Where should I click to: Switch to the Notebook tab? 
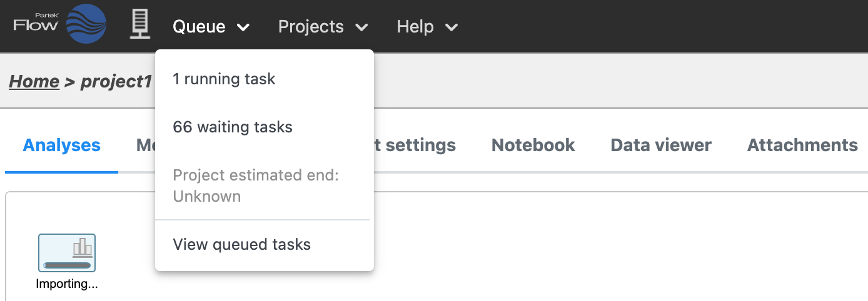pos(533,146)
